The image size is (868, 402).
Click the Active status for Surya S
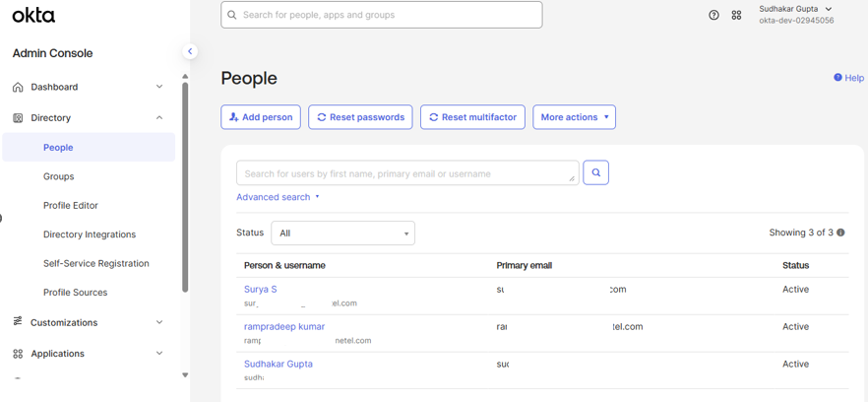tap(795, 290)
